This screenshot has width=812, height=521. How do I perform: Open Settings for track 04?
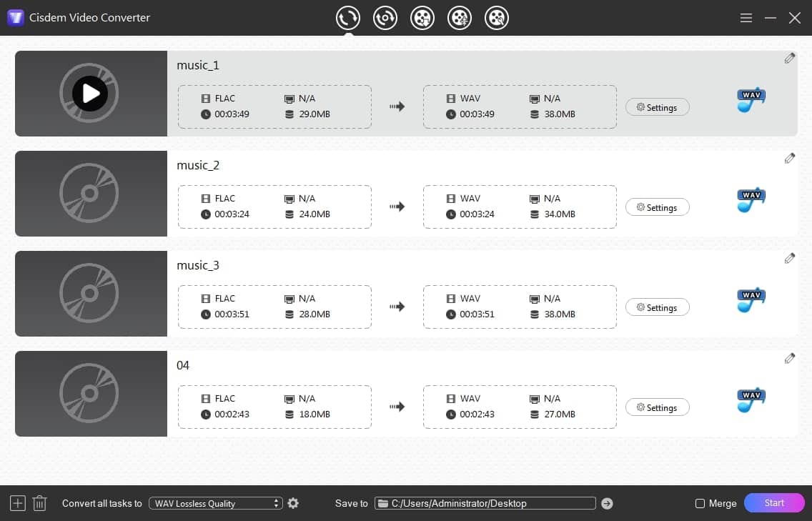pyautogui.click(x=657, y=407)
